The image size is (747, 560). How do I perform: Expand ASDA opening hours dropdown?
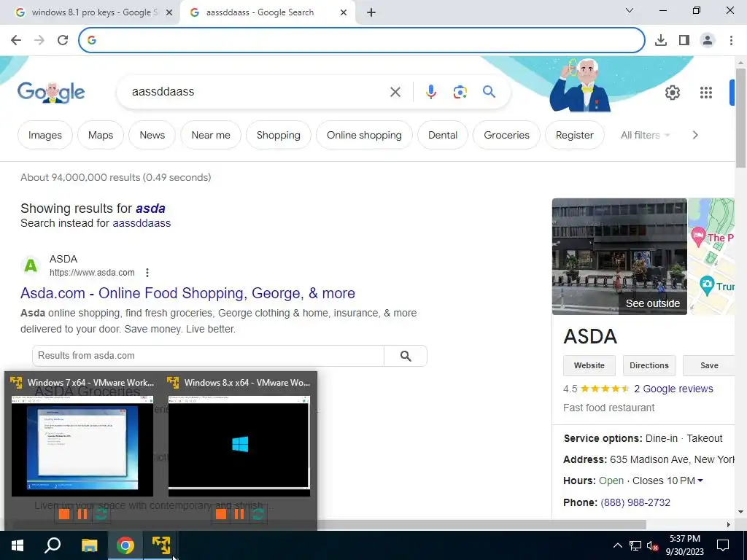point(700,481)
